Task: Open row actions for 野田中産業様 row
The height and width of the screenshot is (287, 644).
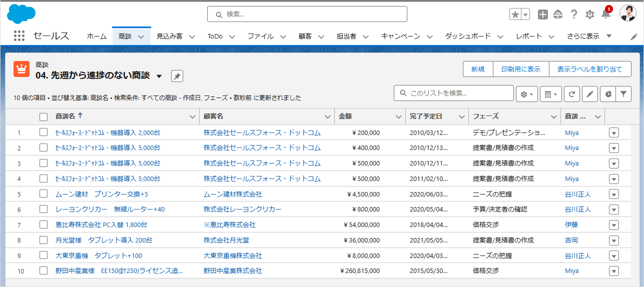Action: [614, 271]
